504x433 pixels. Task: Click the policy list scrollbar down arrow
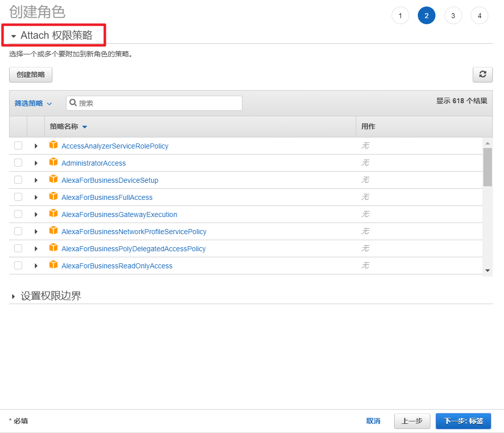[x=487, y=270]
